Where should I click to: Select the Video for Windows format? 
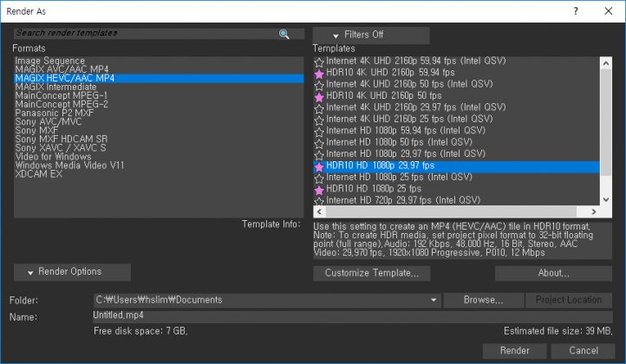click(159, 157)
